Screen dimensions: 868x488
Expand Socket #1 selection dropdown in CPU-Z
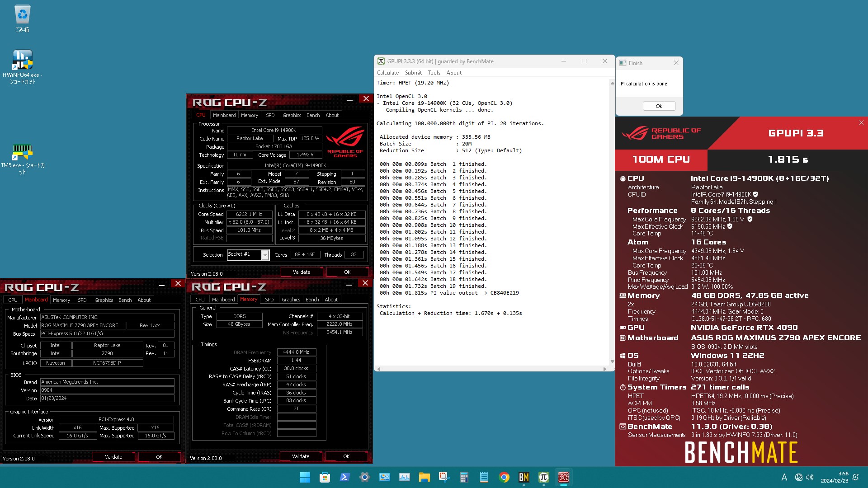click(x=265, y=255)
